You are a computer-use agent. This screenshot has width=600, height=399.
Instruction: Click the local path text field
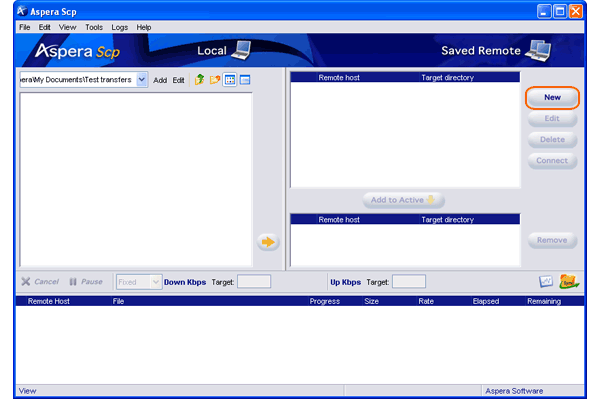tap(78, 80)
